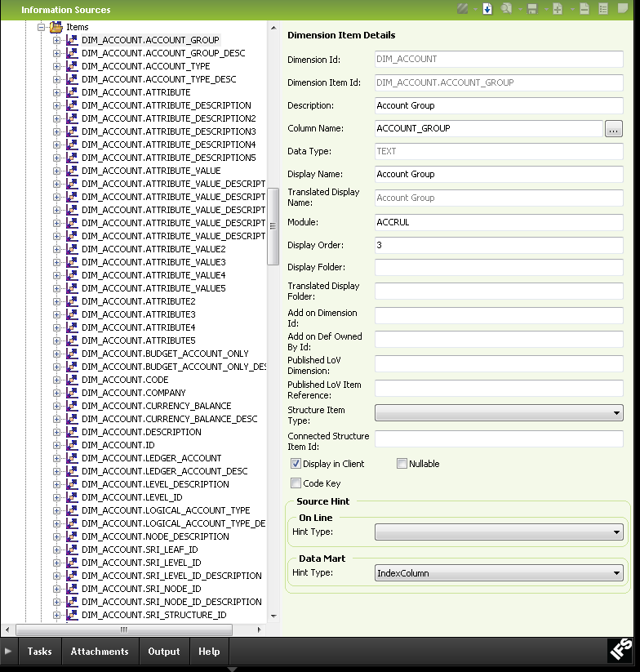Click the search magnifier toolbar icon

(507, 9)
